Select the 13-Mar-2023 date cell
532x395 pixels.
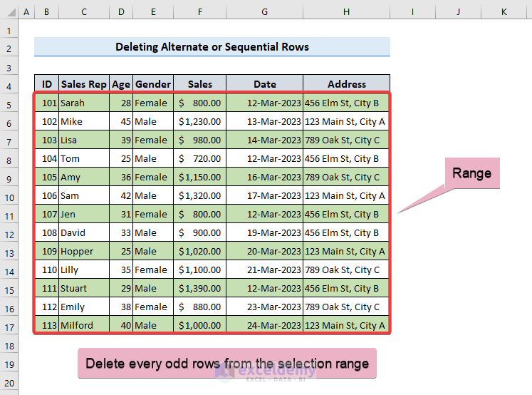click(265, 121)
